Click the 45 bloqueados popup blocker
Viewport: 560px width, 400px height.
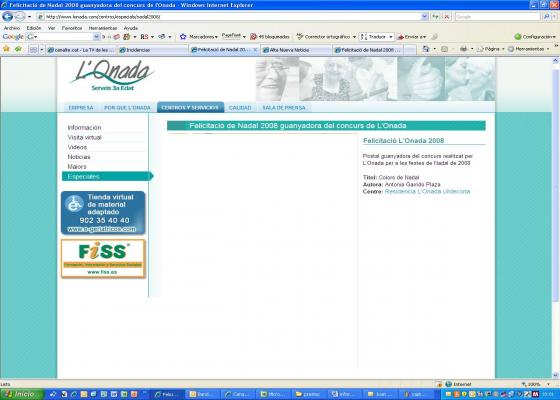tap(270, 36)
